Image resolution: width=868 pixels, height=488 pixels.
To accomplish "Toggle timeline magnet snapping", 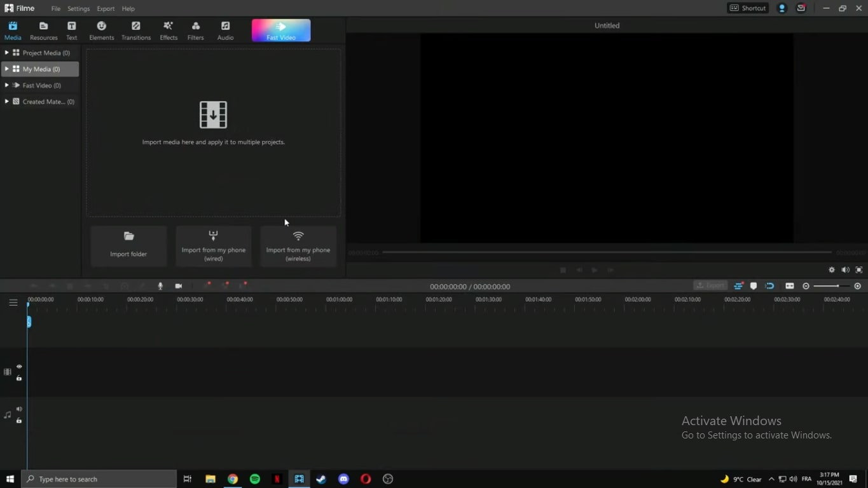I will 769,287.
